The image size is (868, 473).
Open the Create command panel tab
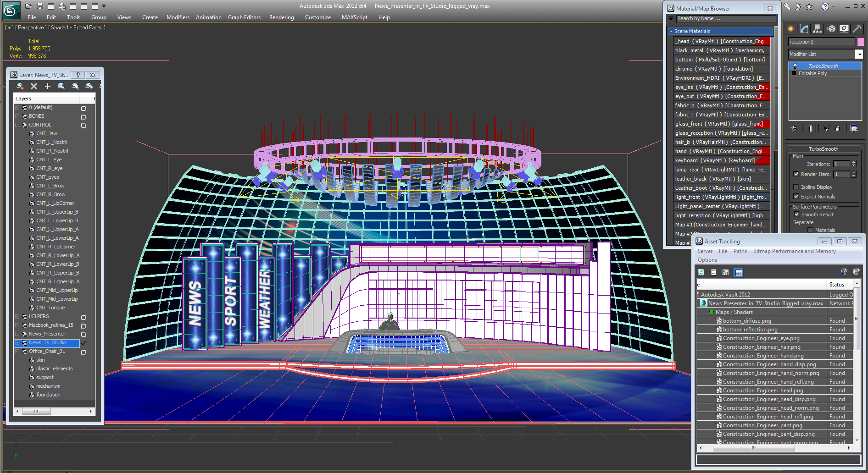coord(791,29)
